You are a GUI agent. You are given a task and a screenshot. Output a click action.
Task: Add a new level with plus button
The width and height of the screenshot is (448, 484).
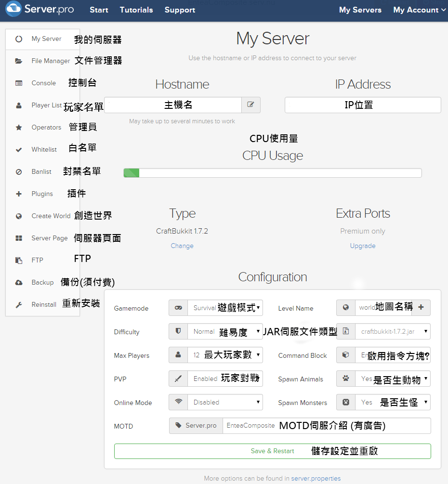(421, 307)
